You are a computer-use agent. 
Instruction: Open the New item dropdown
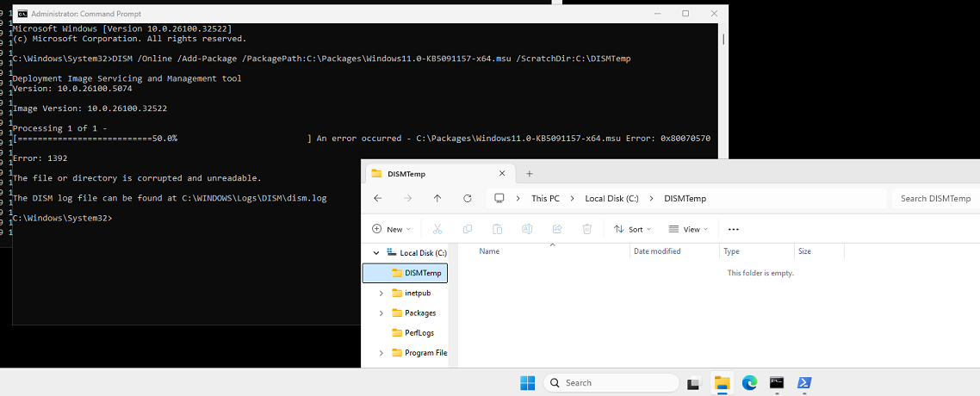pyautogui.click(x=391, y=229)
